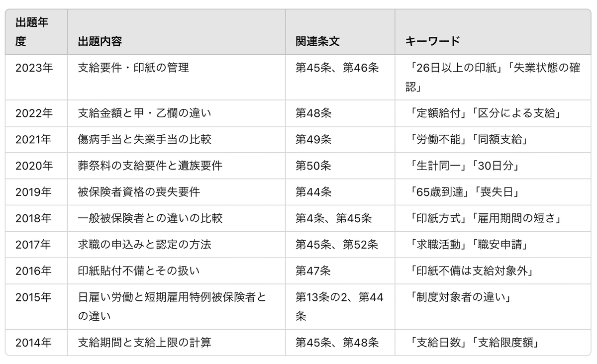Screen dimensions: 597x364
Task: Select the 第45条、第46条 article cell
Action: point(337,68)
